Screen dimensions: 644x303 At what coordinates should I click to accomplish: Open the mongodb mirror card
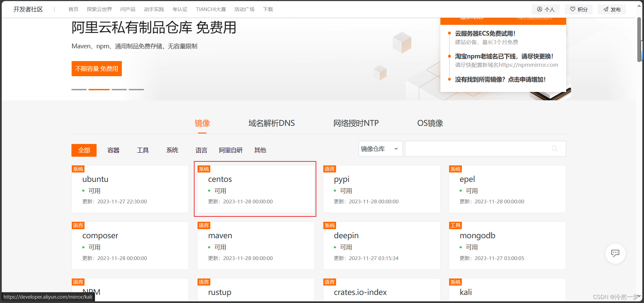tap(507, 245)
